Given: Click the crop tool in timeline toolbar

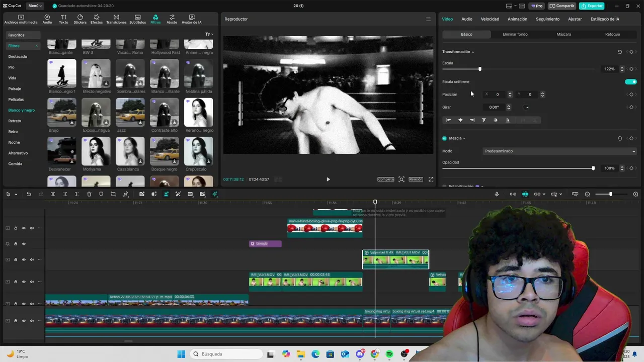Looking at the screenshot, I should coord(113,194).
